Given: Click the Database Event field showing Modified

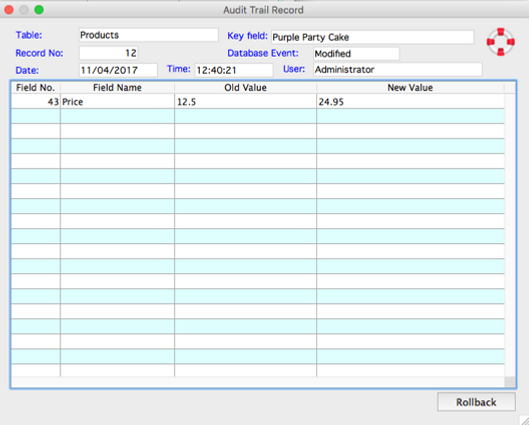Looking at the screenshot, I should tap(356, 54).
